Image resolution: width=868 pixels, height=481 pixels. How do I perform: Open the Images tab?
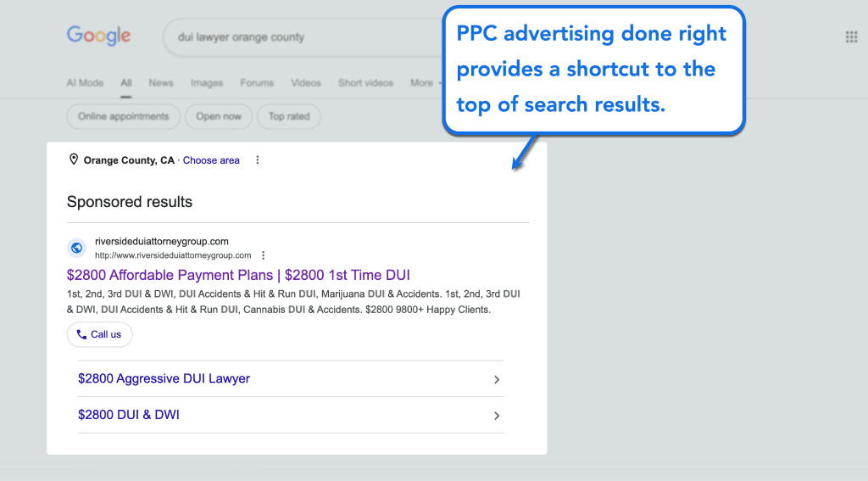pos(207,82)
